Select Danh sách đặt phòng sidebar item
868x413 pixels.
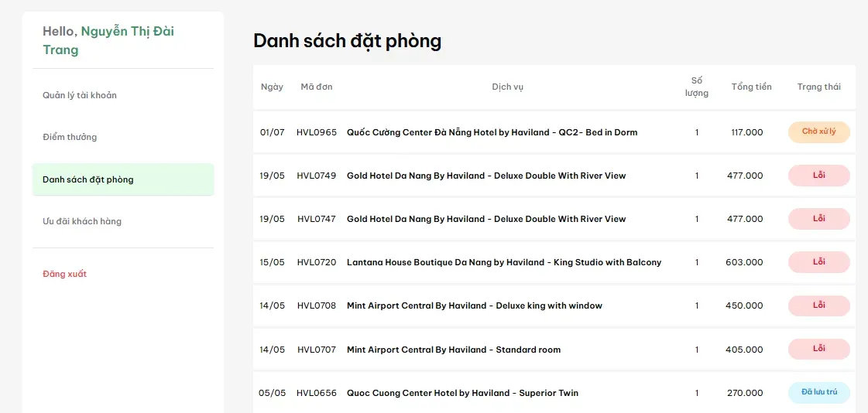123,179
